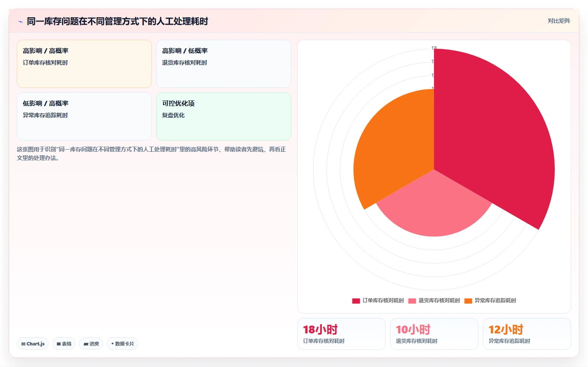Click the title 同一库存问题在不同管理方式下的人工处理耗时
The width and height of the screenshot is (588, 367).
[x=117, y=21]
